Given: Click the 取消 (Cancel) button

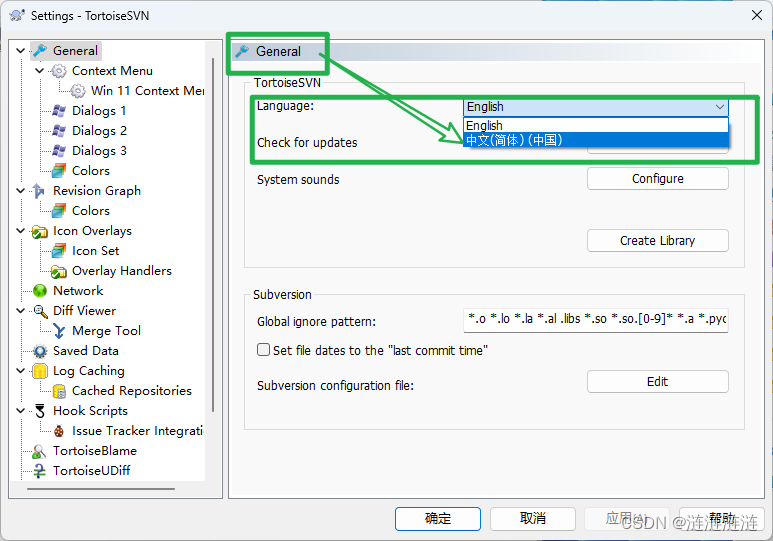Looking at the screenshot, I should 532,519.
